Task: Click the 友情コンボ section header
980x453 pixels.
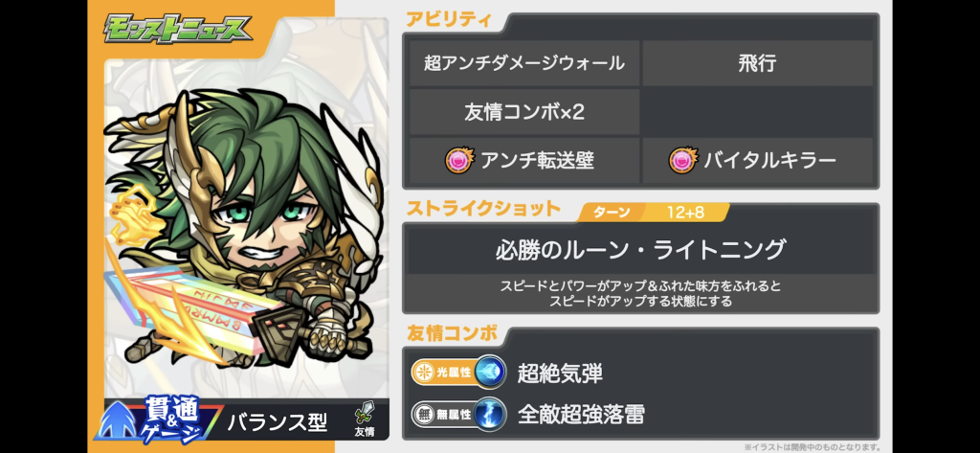Action: tap(452, 333)
